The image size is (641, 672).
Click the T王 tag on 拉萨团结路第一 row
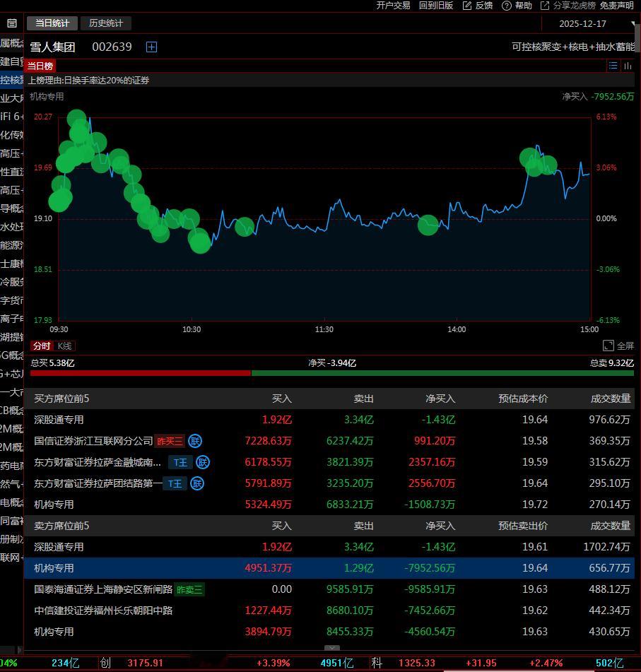click(x=175, y=483)
